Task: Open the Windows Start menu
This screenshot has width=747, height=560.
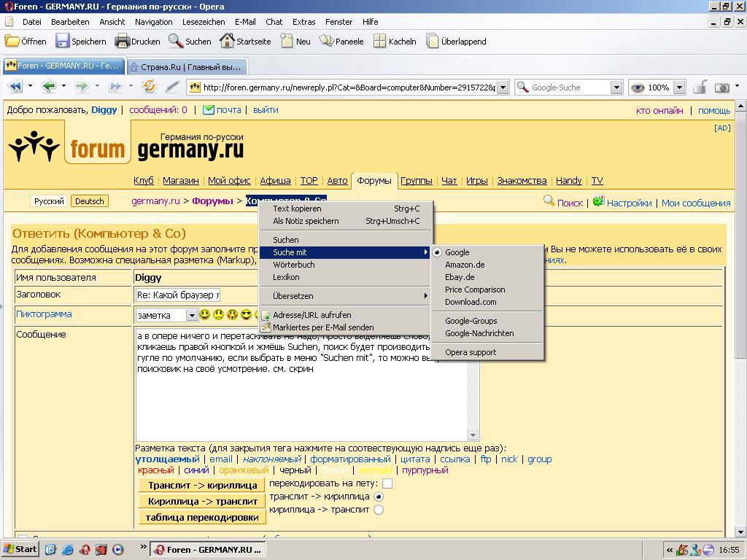Action: coord(20,550)
